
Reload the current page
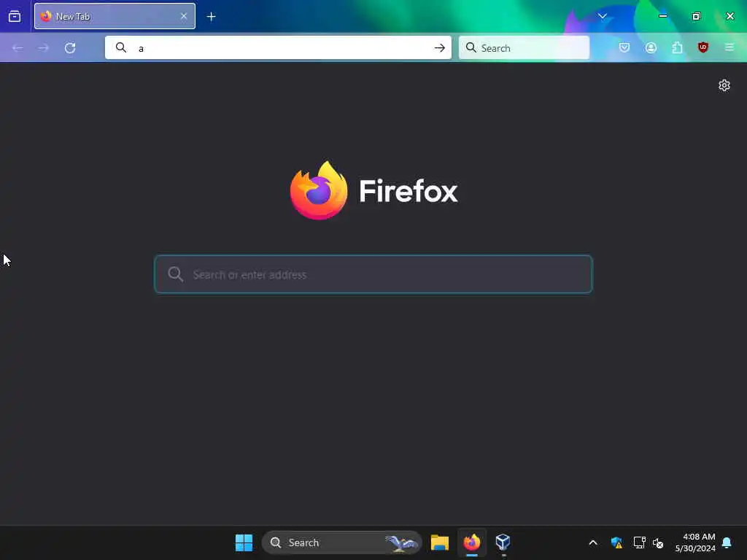(x=70, y=47)
